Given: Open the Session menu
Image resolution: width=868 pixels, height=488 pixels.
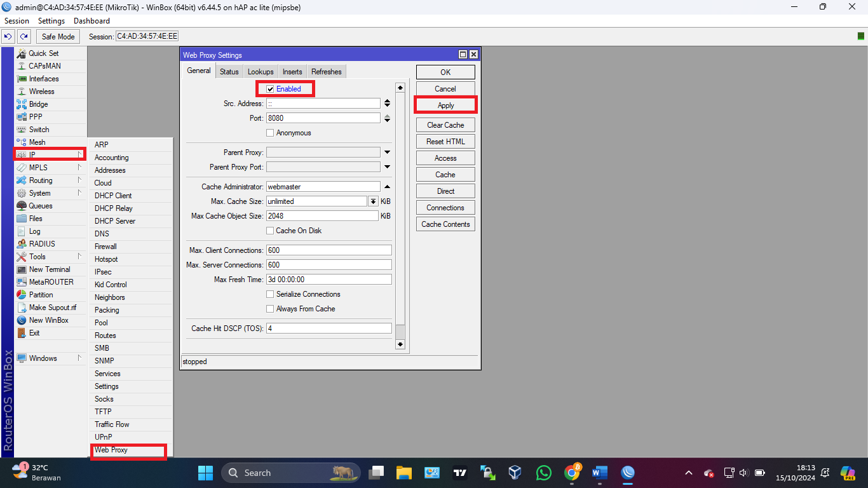Looking at the screenshot, I should click(x=17, y=21).
